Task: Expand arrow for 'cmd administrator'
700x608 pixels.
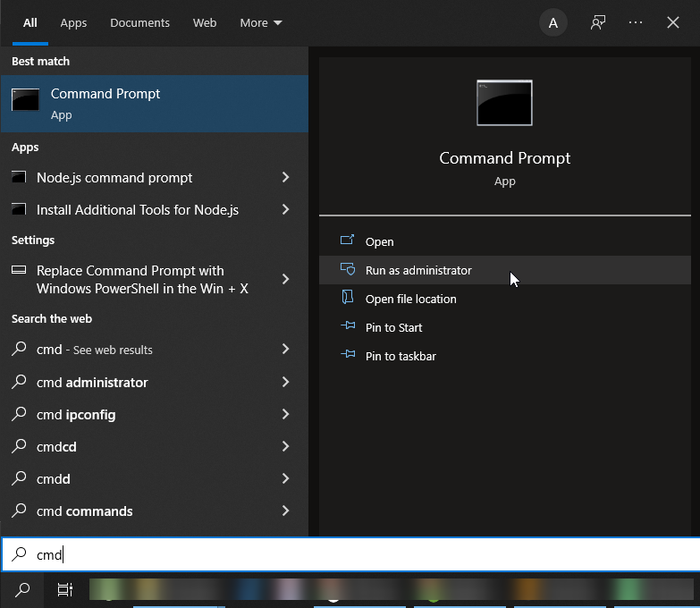Action: tap(286, 382)
